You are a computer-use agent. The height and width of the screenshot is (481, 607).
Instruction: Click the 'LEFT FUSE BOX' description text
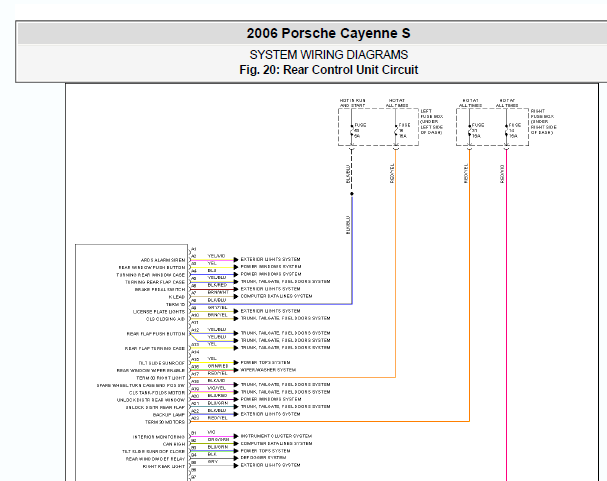click(432, 122)
